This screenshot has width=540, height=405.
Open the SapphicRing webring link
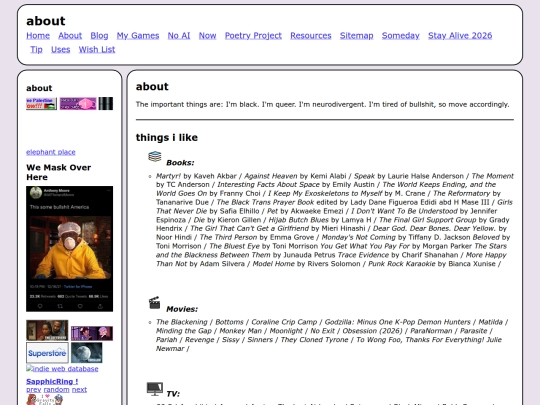point(52,381)
